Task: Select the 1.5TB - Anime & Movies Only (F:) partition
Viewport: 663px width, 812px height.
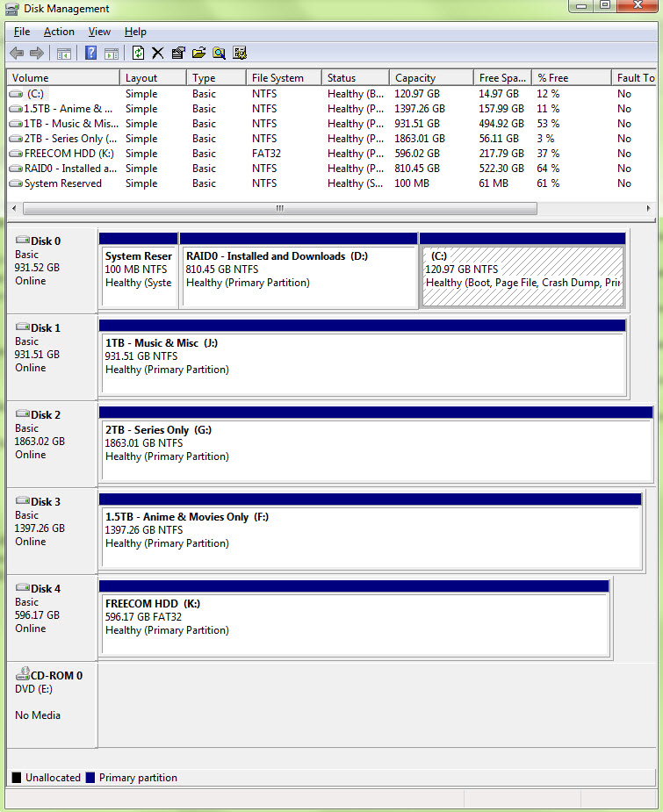Action: 371,532
